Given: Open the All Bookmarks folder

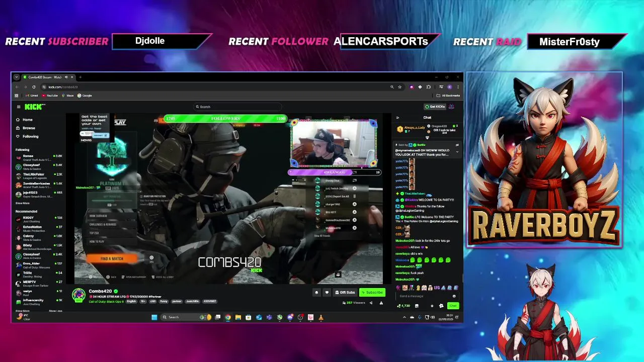Looking at the screenshot, I should [x=448, y=96].
